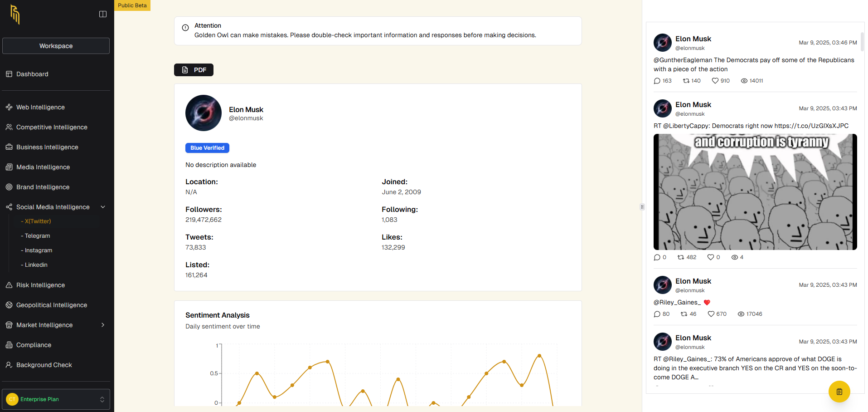Collapse Social Media Intelligence chevron
This screenshot has width=868, height=412.
pyautogui.click(x=103, y=207)
